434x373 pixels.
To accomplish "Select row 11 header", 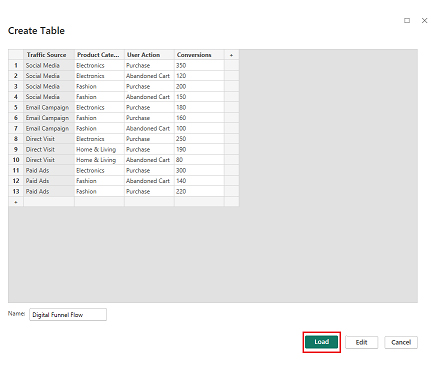I will [x=16, y=171].
